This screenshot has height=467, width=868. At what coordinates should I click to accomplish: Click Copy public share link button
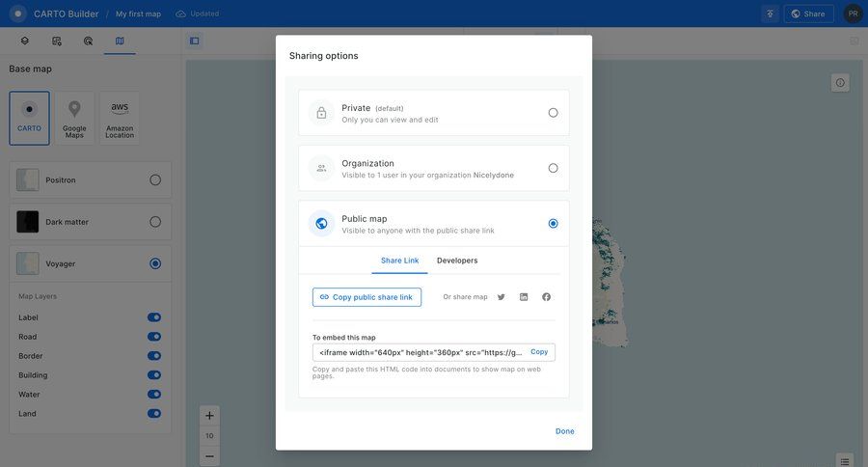(366, 297)
